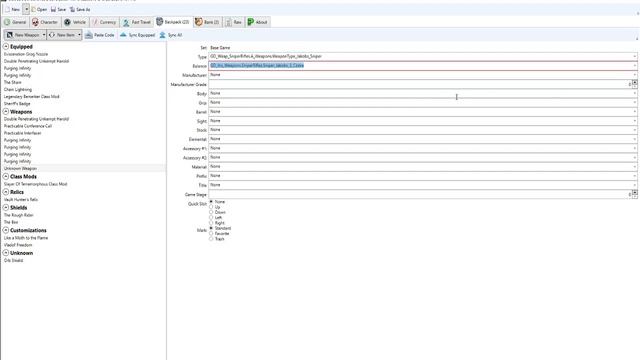Screen dimensions: 640x360
Task: Select Quick Slot Down radio button
Action: pos(211,212)
